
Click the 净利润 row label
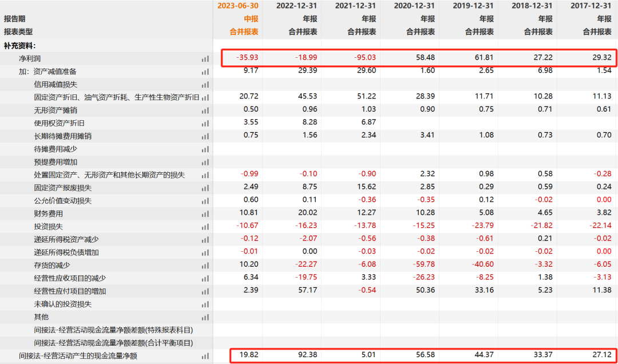point(30,59)
